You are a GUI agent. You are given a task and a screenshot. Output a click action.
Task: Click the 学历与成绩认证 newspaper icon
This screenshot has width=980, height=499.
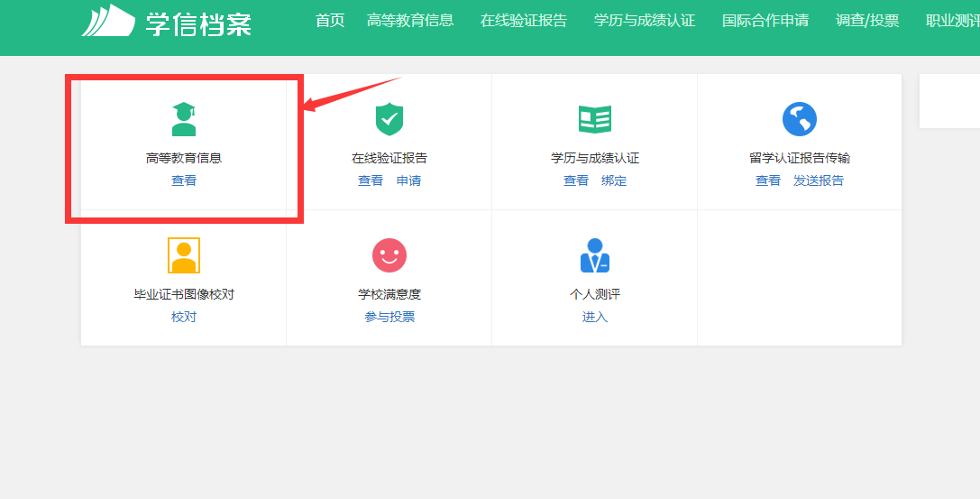click(594, 118)
